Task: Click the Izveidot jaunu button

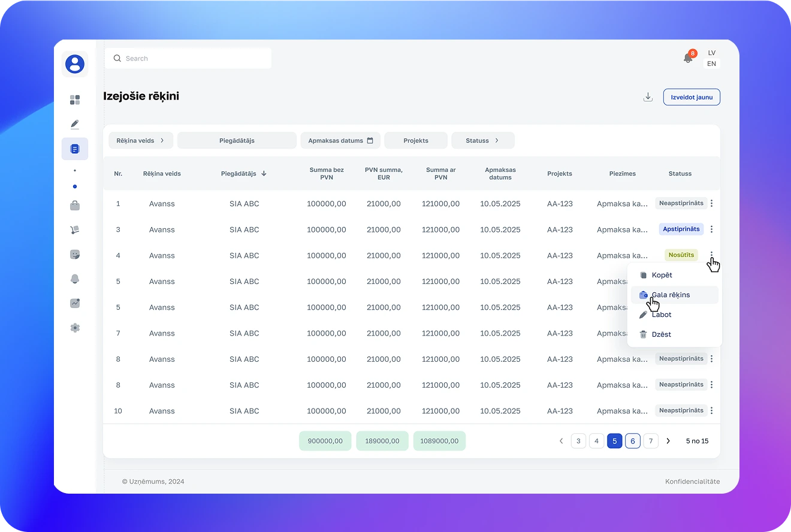Action: [x=692, y=97]
